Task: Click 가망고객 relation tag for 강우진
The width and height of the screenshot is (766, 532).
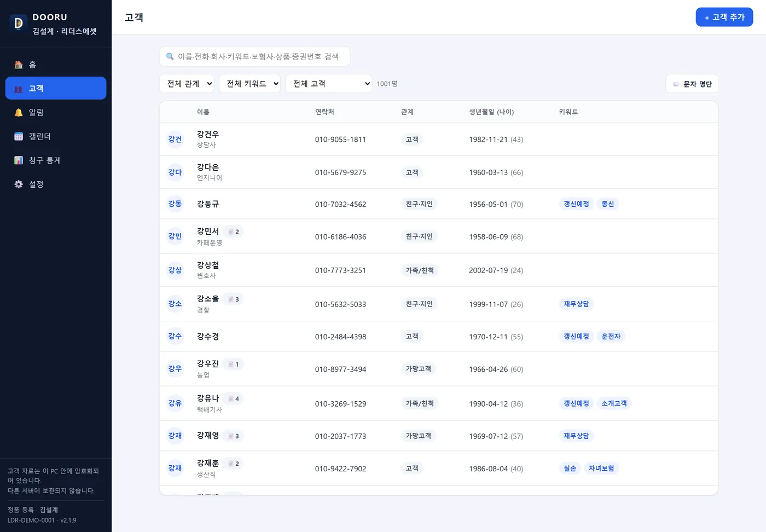Action: (x=419, y=369)
